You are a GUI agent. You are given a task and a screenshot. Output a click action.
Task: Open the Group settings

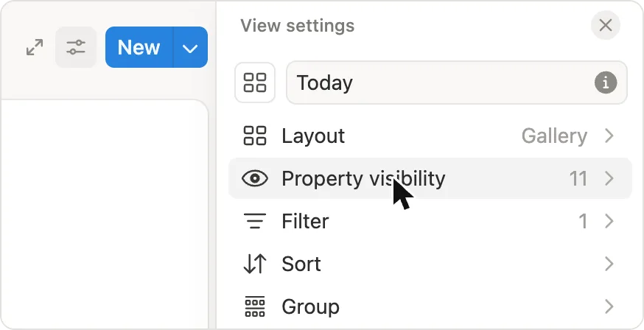coord(430,306)
